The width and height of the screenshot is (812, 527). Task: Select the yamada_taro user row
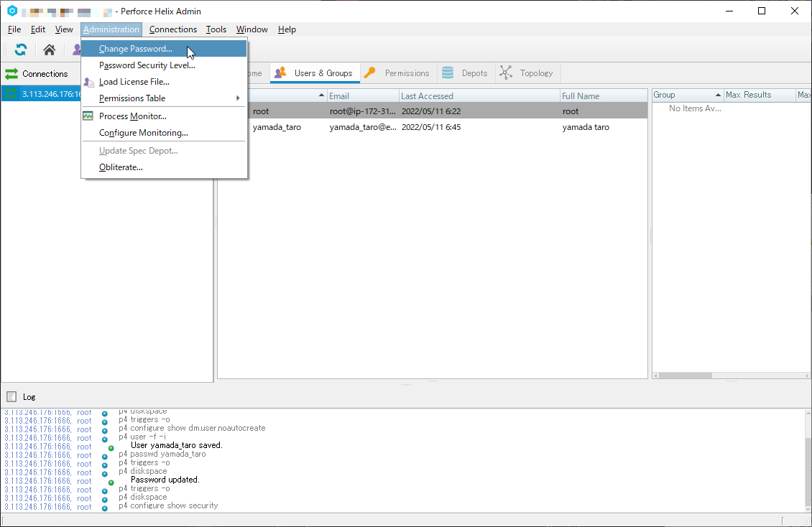pos(359,127)
